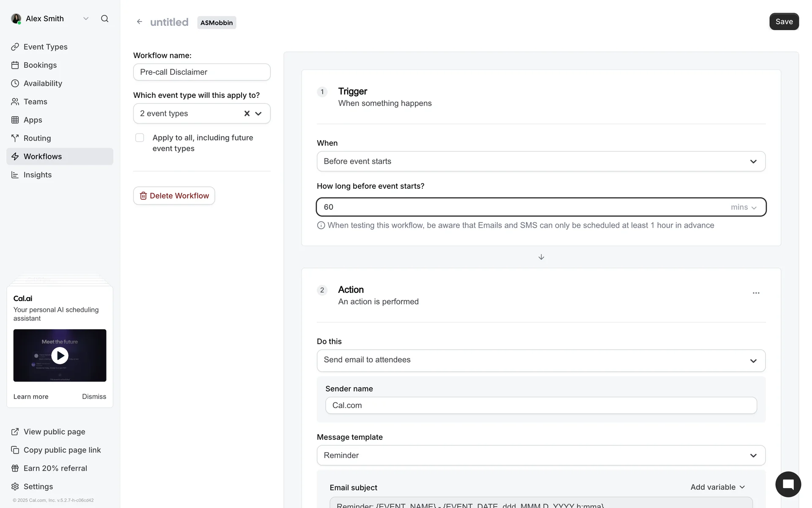Play the Cal.ai promo video
The image size is (812, 508).
[x=60, y=356]
